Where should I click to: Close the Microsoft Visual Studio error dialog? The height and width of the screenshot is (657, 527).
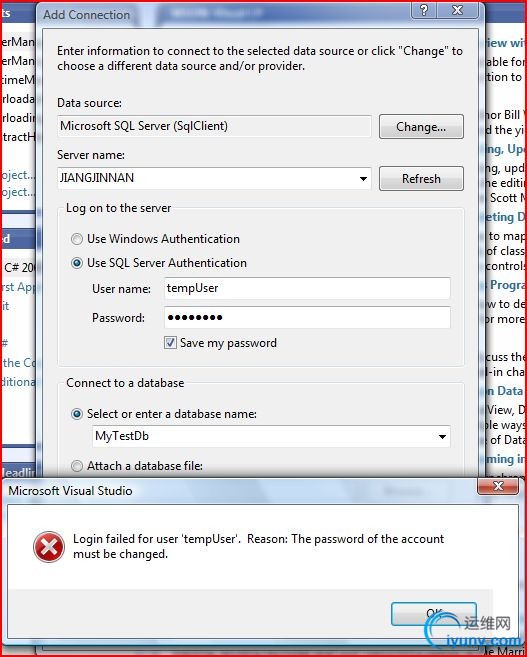tap(498, 486)
